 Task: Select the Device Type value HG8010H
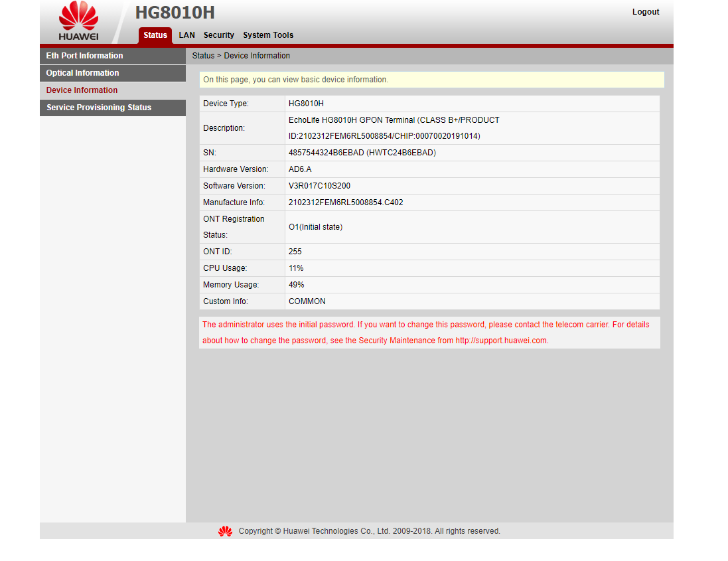point(306,104)
